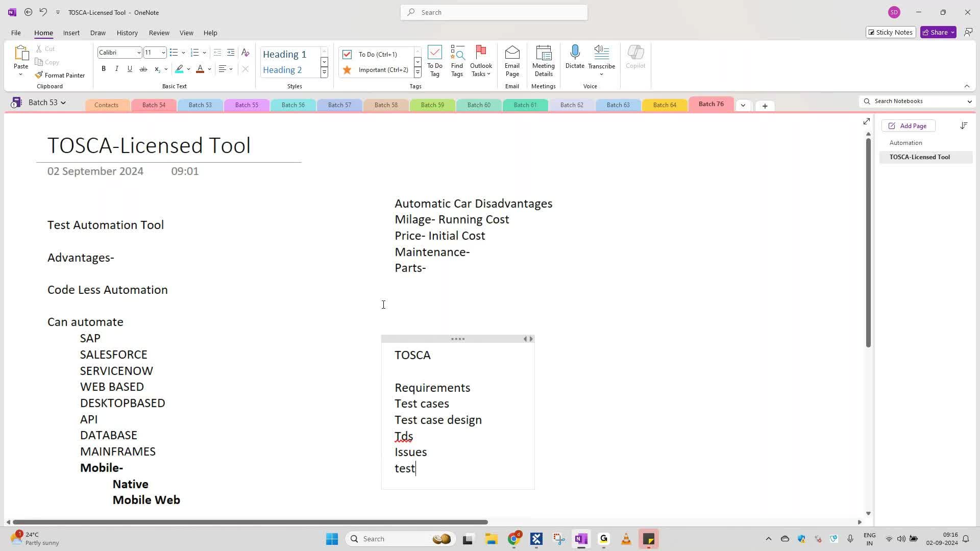Expand the Tags gallery
Viewport: 980px width, 551px height.
[418, 72]
